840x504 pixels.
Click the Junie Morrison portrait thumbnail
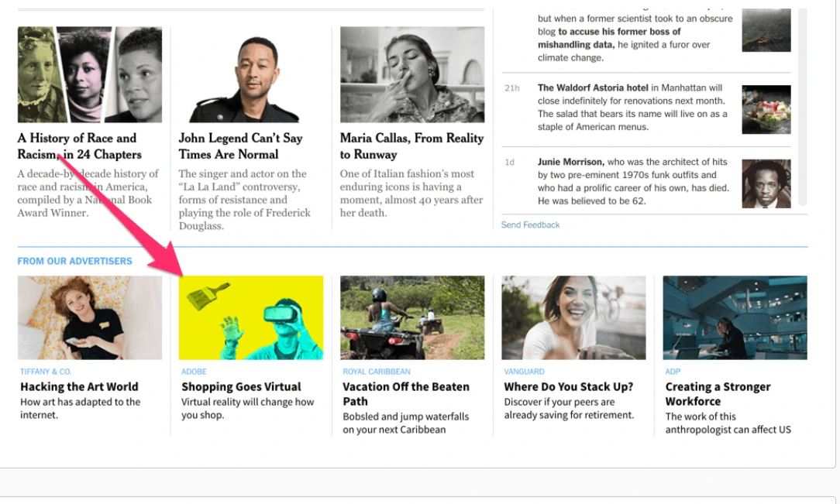766,183
